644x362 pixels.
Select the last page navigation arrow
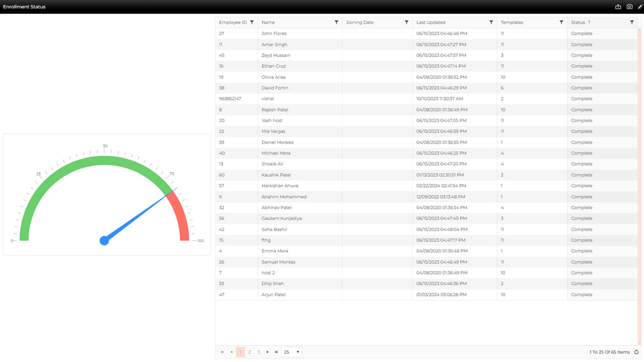(x=276, y=352)
